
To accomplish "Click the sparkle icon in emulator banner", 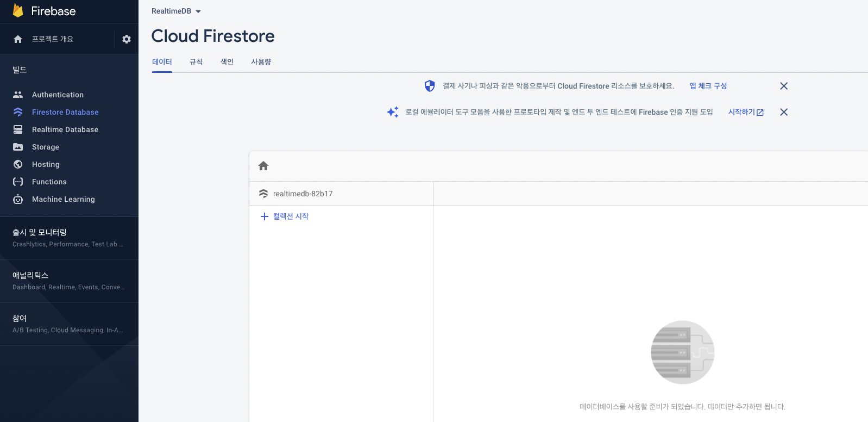I will pyautogui.click(x=393, y=112).
